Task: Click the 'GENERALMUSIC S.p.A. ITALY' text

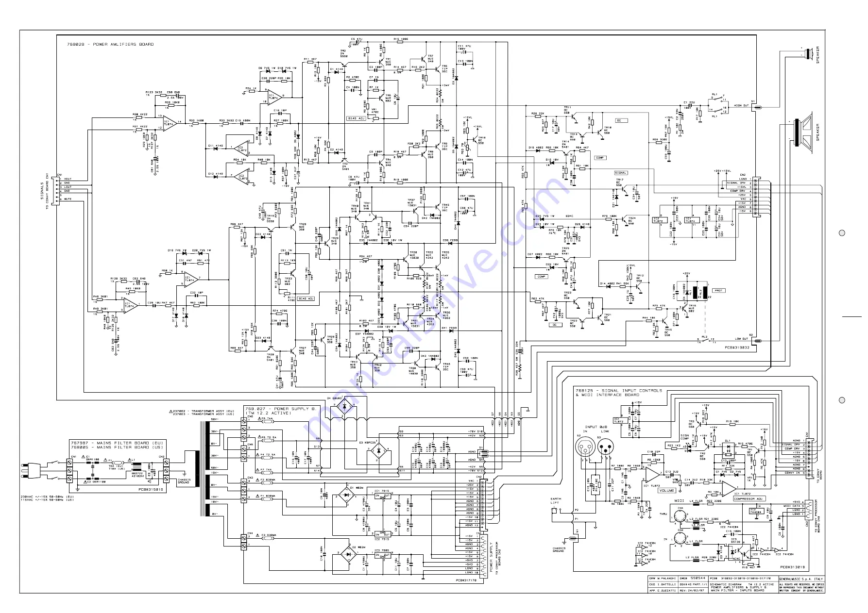Action: (801, 579)
